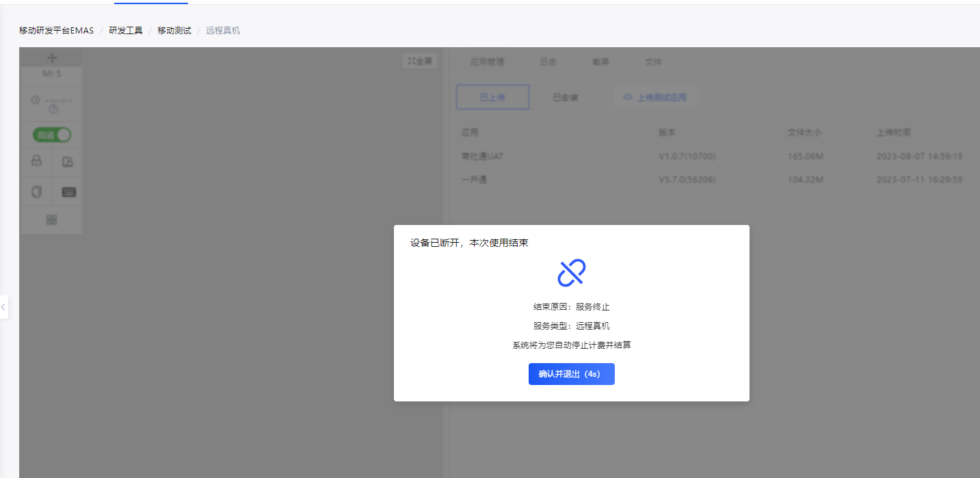This screenshot has height=478, width=980.
Task: Click the help question mark icon
Action: (54, 109)
